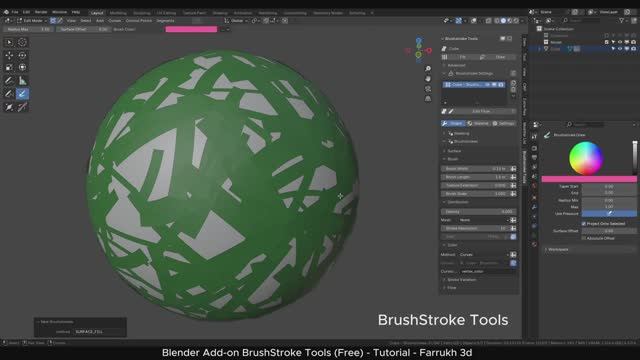Click the Edit Flow button

coord(481,111)
